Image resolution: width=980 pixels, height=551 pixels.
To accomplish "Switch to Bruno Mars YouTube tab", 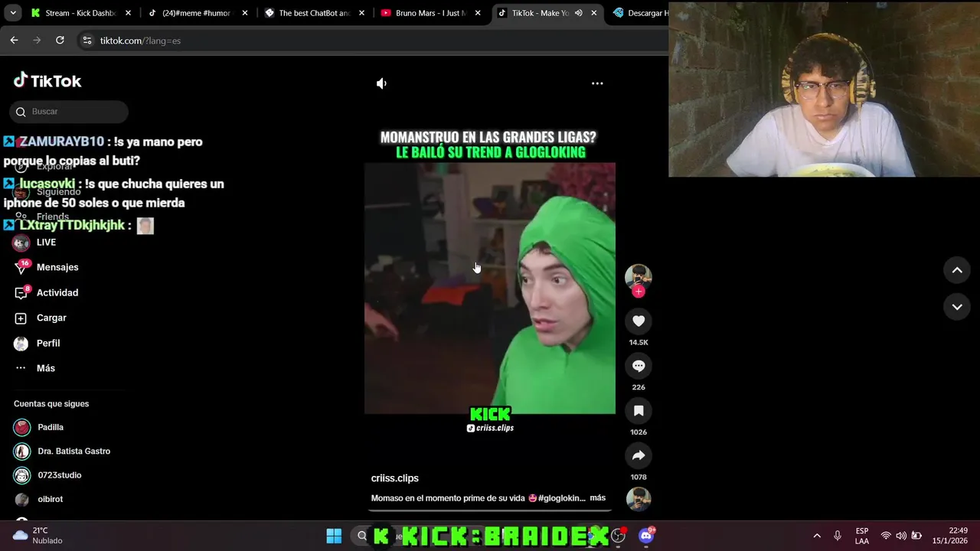I will pyautogui.click(x=430, y=13).
